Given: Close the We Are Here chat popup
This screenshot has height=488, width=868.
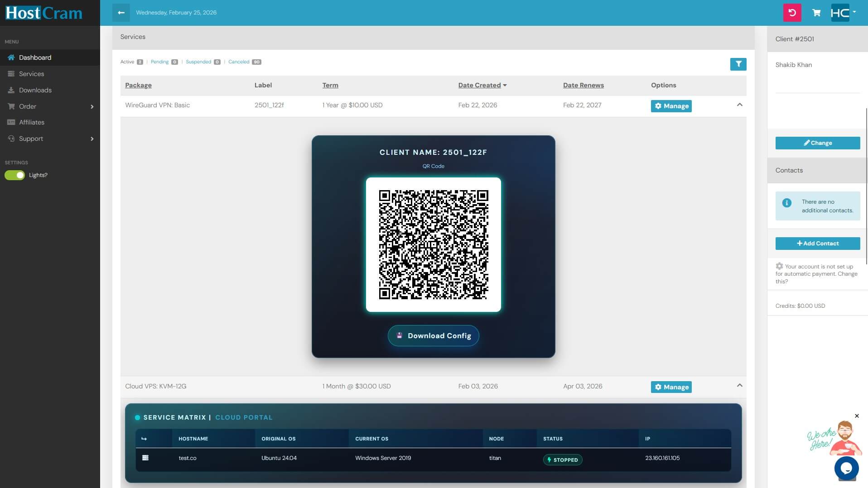Looking at the screenshot, I should (857, 416).
